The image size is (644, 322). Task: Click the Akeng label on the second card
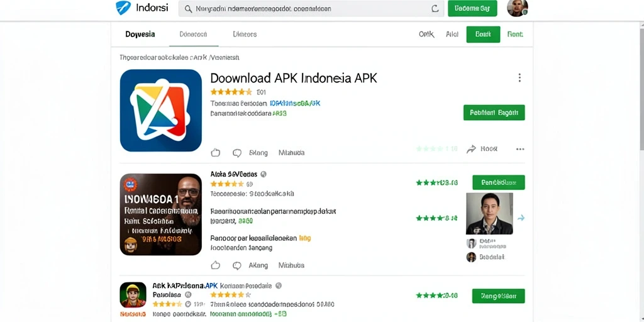[x=258, y=265]
